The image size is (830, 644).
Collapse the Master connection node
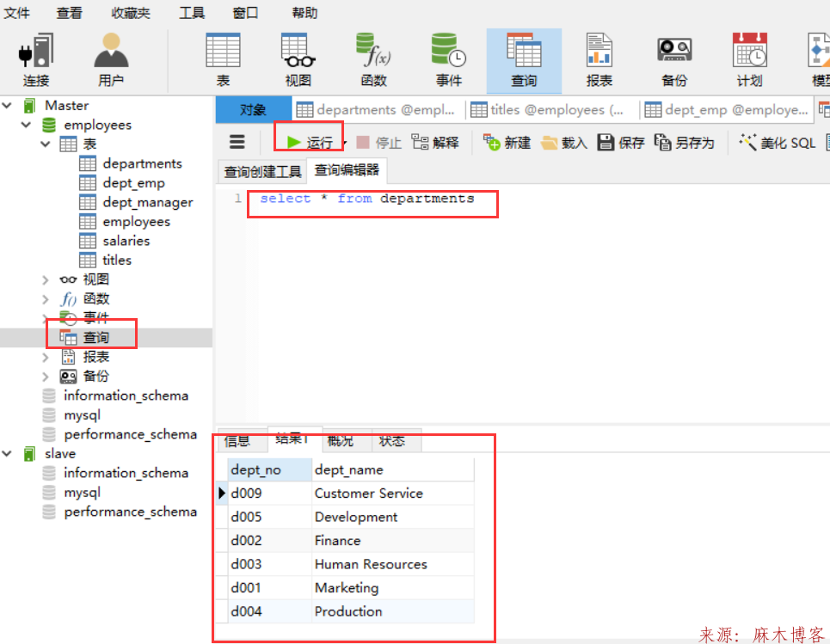7,105
